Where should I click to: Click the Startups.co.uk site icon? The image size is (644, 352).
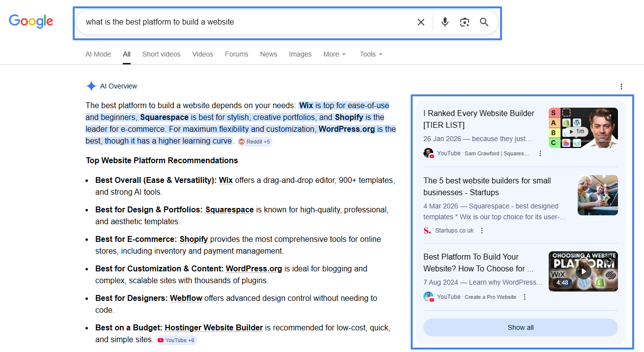tap(425, 230)
